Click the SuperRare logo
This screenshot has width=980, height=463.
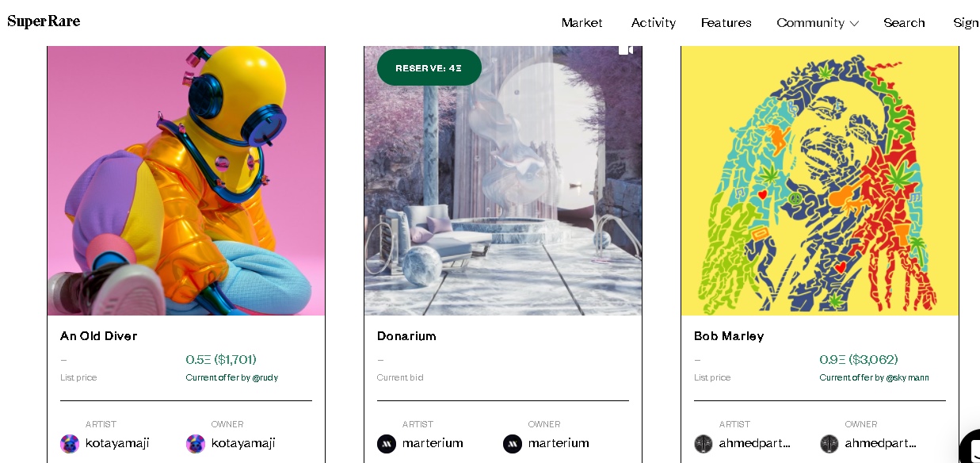tap(44, 21)
